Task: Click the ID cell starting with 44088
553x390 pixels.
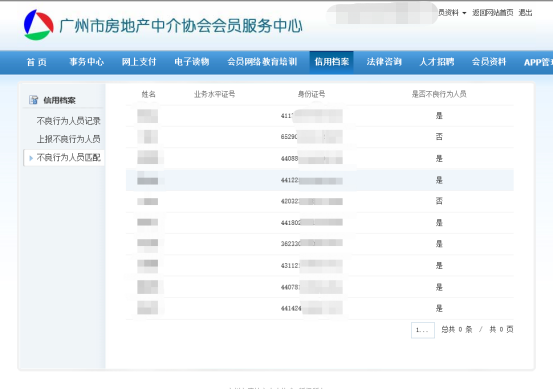Action: (311, 158)
